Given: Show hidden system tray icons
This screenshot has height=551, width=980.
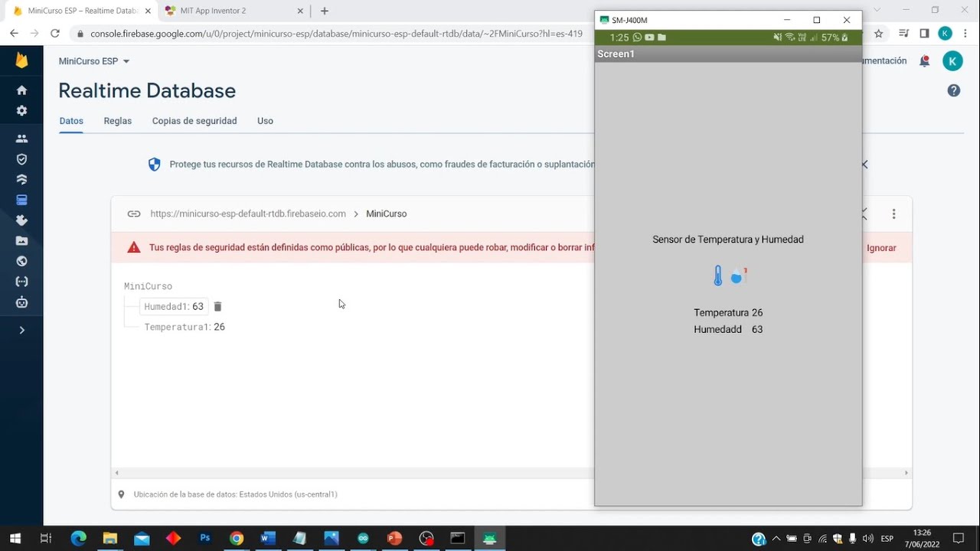Looking at the screenshot, I should (776, 539).
